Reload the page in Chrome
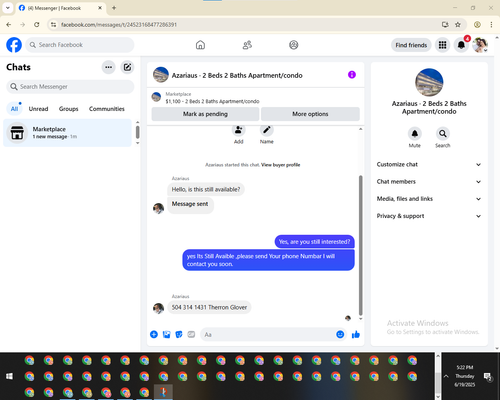Image resolution: width=500 pixels, height=400 pixels. coord(37,25)
